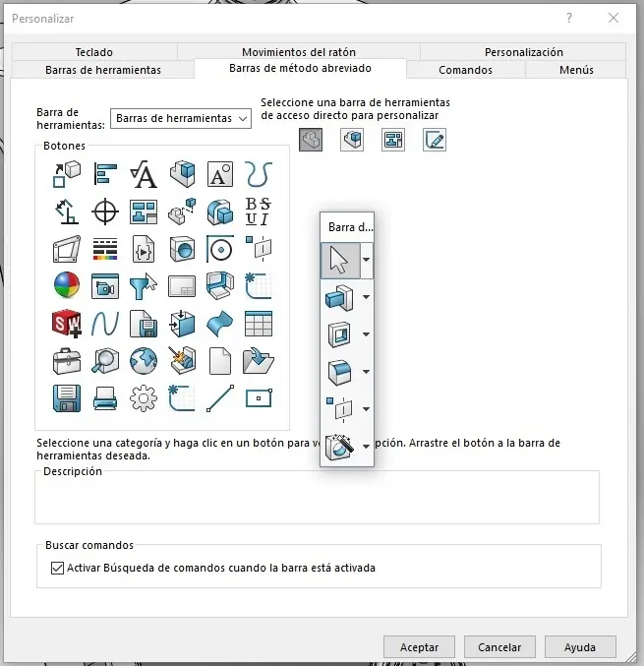This screenshot has width=644, height=666.
Task: Choose the Print printer icon
Action: pos(105,398)
